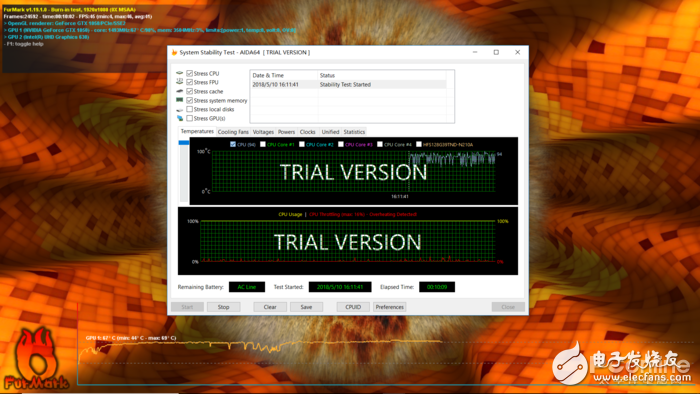Click the Stress FPU icon
This screenshot has width=700, height=394.
click(180, 82)
